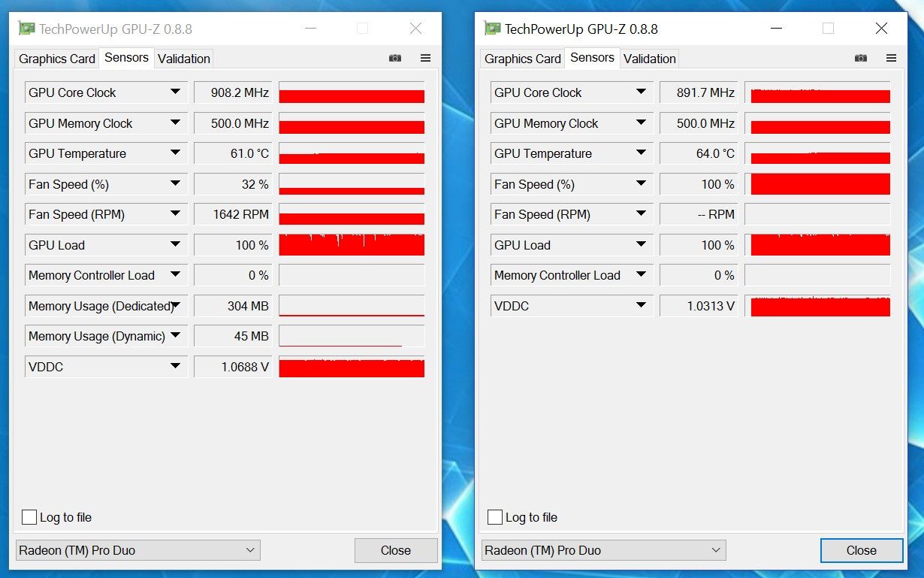Click screenshot camera icon in right GPU-Z window
This screenshot has height=578, width=924.
coord(861,59)
